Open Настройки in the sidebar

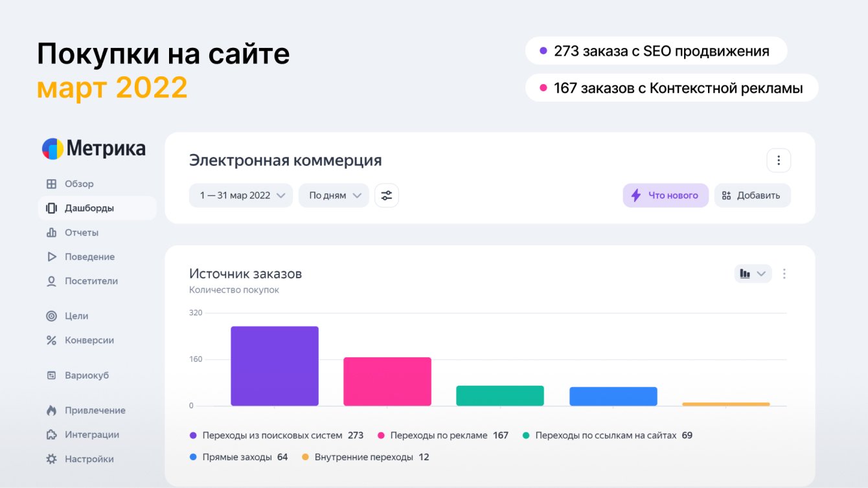89,459
